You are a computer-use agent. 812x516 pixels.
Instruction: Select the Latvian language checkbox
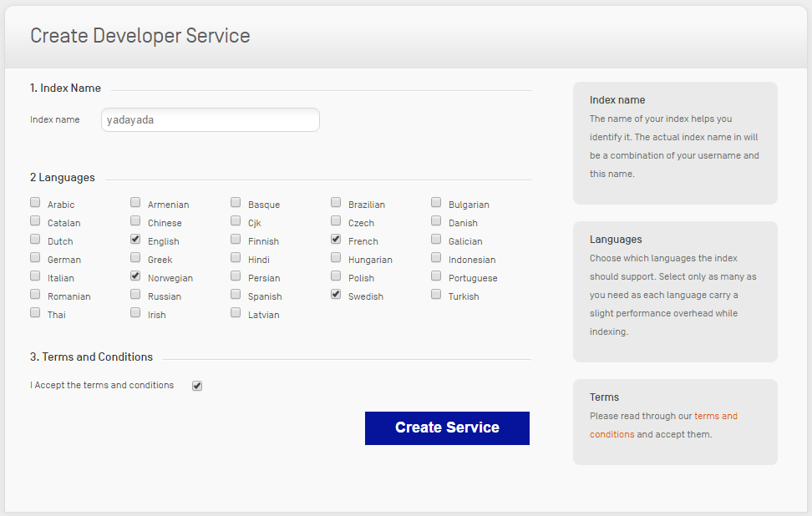tap(236, 312)
